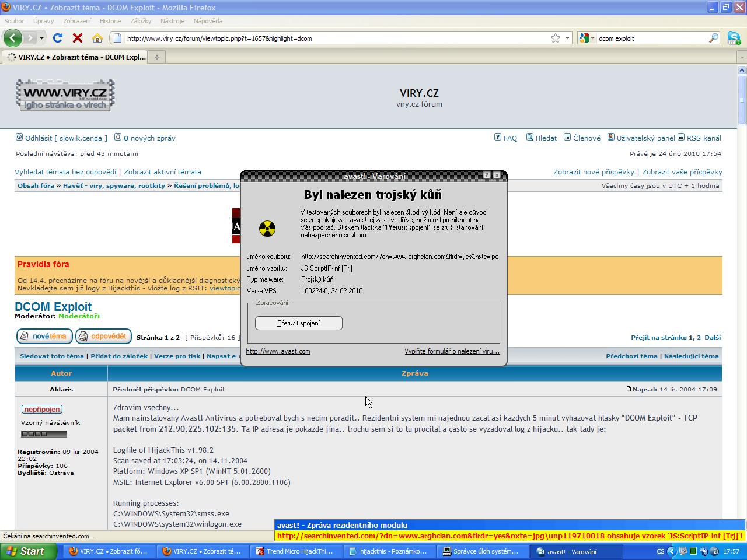Open the back/forward history dropdown arrow

pyautogui.click(x=41, y=38)
